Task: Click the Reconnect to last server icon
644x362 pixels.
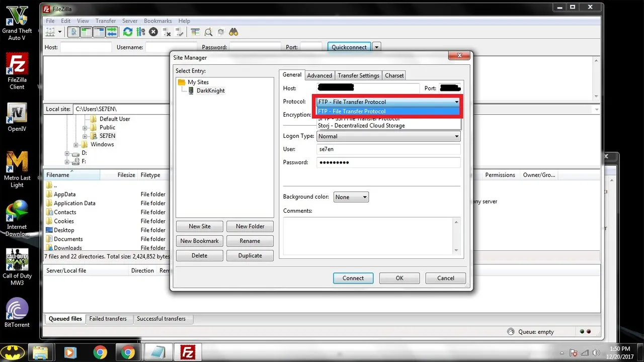Action: (x=179, y=32)
